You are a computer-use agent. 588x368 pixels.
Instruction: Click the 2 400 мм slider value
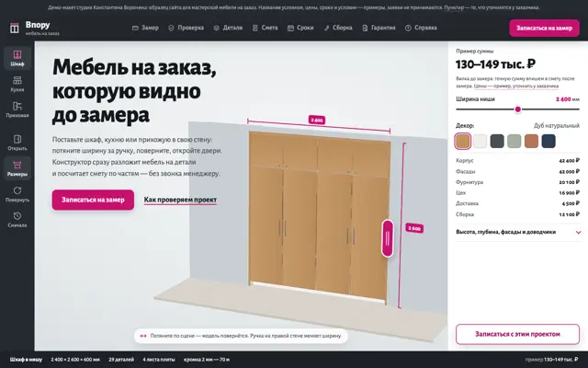tap(568, 99)
